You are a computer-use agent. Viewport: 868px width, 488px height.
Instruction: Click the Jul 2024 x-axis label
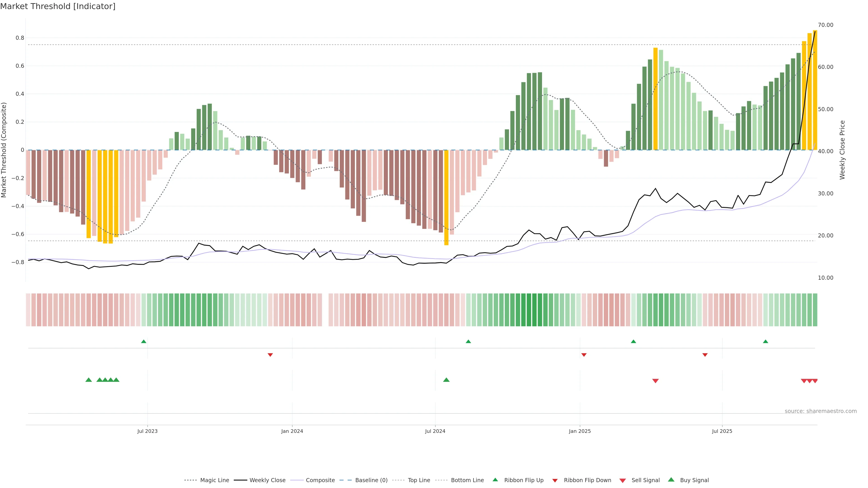435,431
